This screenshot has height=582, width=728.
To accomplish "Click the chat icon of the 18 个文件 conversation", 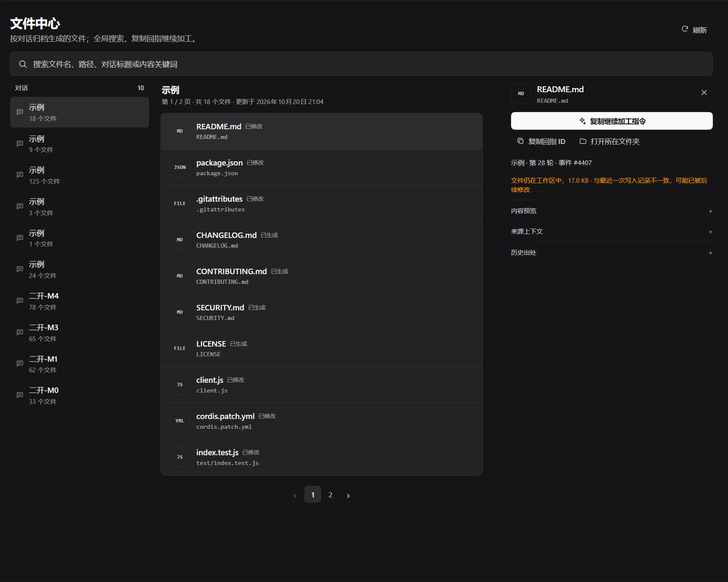I will tap(20, 112).
